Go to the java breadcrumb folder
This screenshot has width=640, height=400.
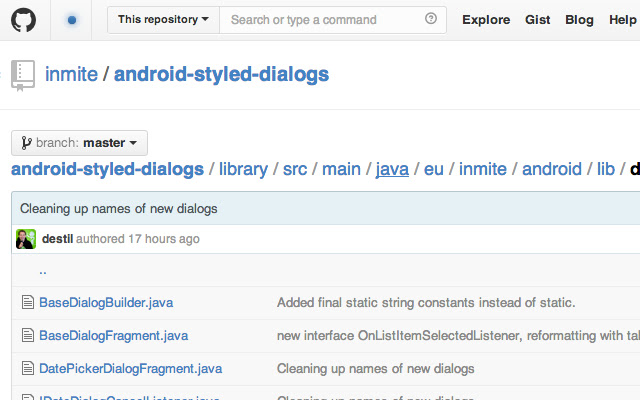pyautogui.click(x=392, y=170)
